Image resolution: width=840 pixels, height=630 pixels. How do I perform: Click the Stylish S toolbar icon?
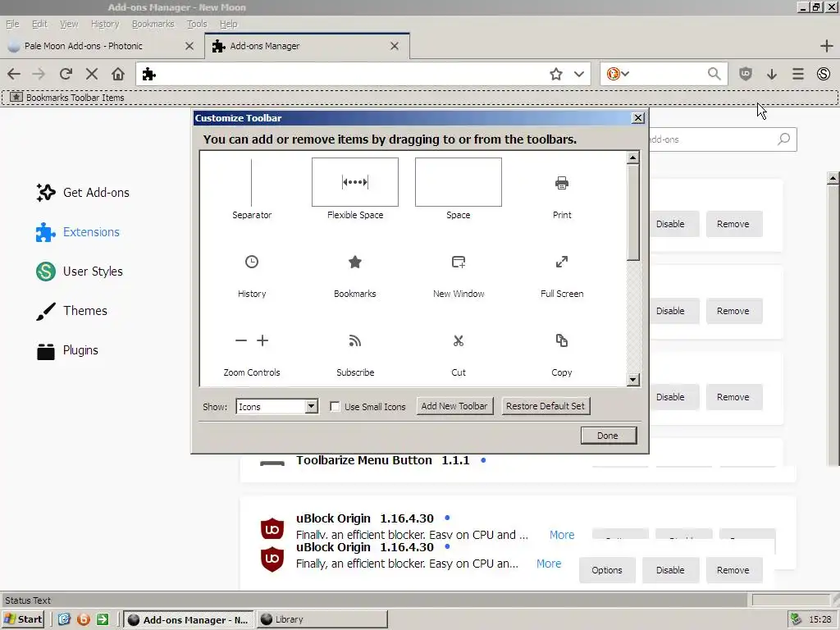tap(824, 74)
